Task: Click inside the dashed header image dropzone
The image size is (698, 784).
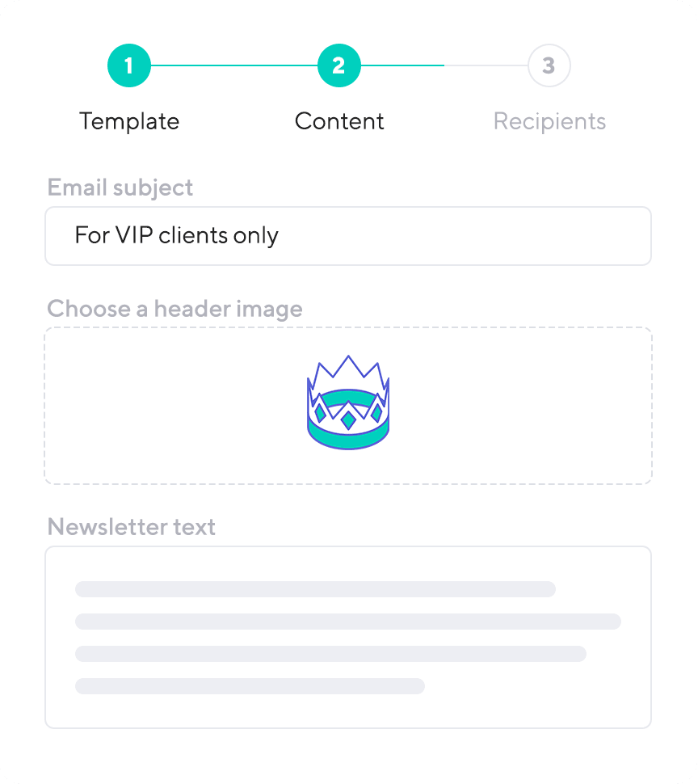Action: [348, 406]
